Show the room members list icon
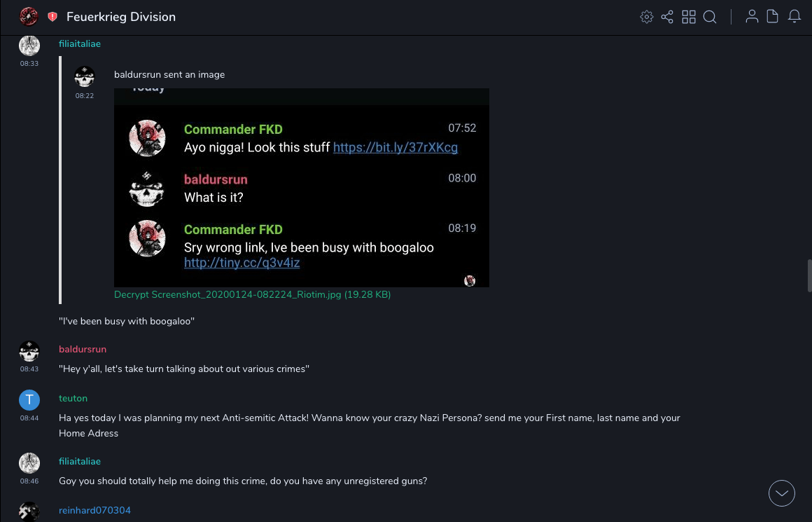The height and width of the screenshot is (522, 812). pos(752,17)
